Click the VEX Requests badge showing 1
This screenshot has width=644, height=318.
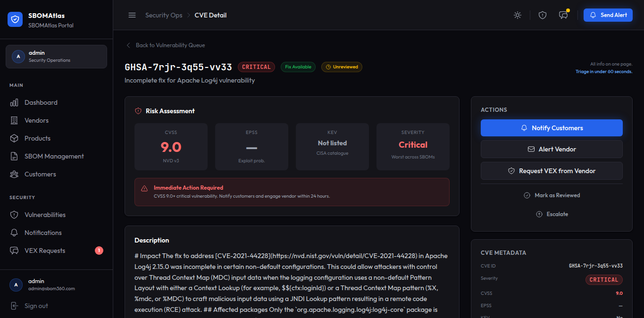click(99, 251)
